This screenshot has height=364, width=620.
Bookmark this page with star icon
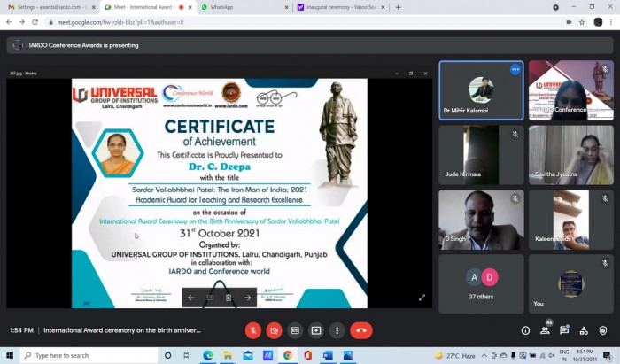582,22
